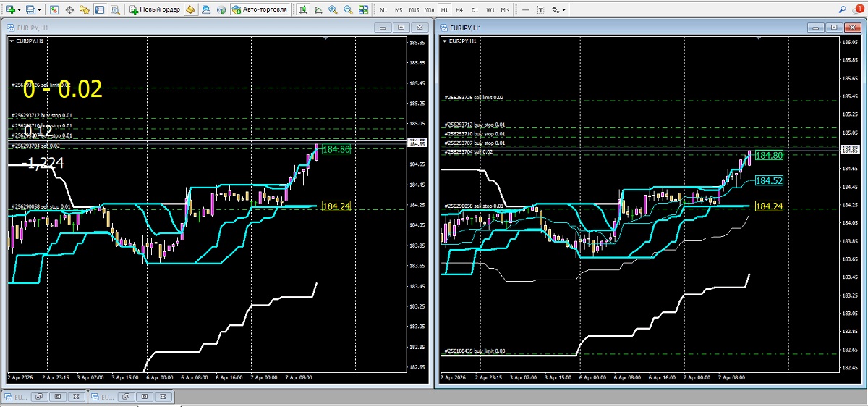Toggle the Авто-торговля button
The height and width of the screenshot is (407, 868).
pos(260,10)
